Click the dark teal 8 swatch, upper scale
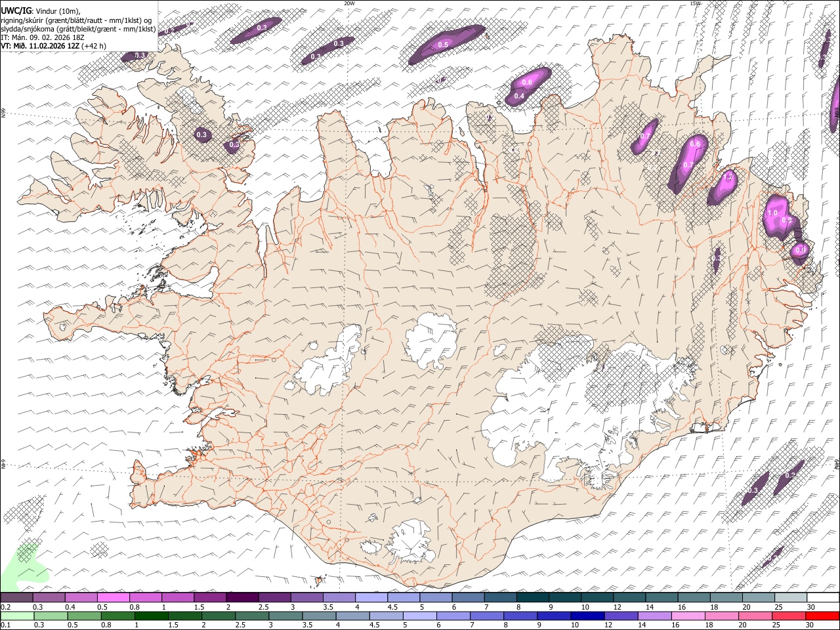Screen dimensions: 840x630 (x=532, y=597)
